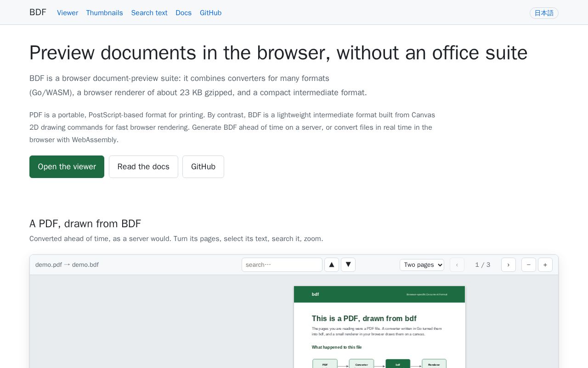Click the 'A PDF, drawn from BDF' heading
This screenshot has width=588, height=368.
(85, 224)
